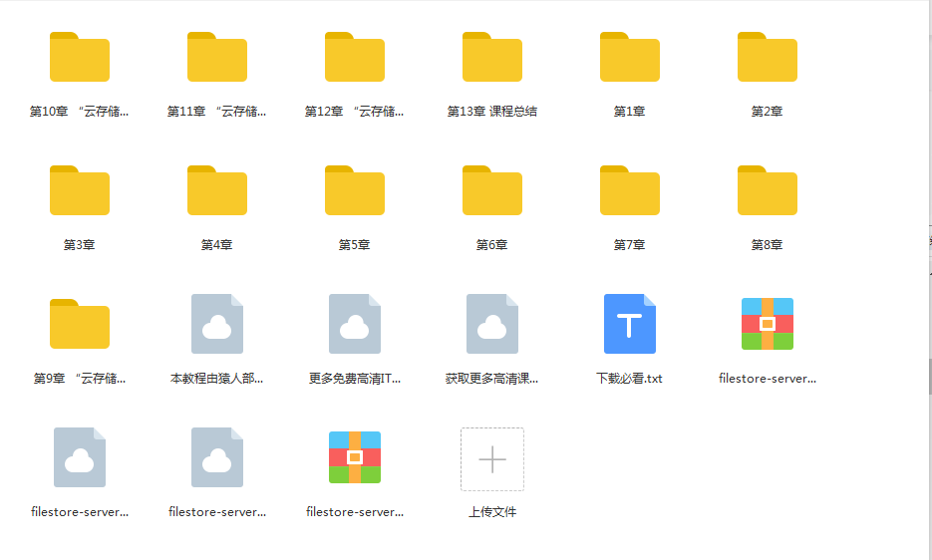The width and height of the screenshot is (932, 560).
Task: Open the 第1章 folder
Action: tap(630, 58)
